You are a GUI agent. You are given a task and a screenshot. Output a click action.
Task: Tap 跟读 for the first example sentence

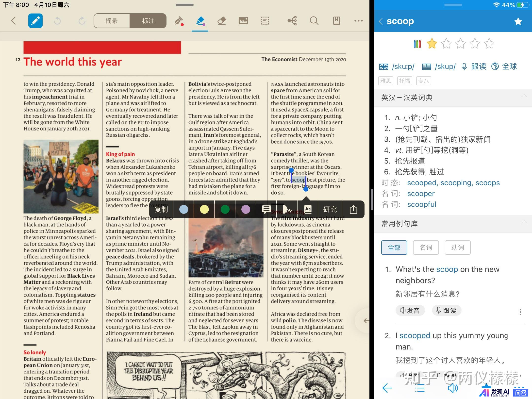(x=447, y=310)
